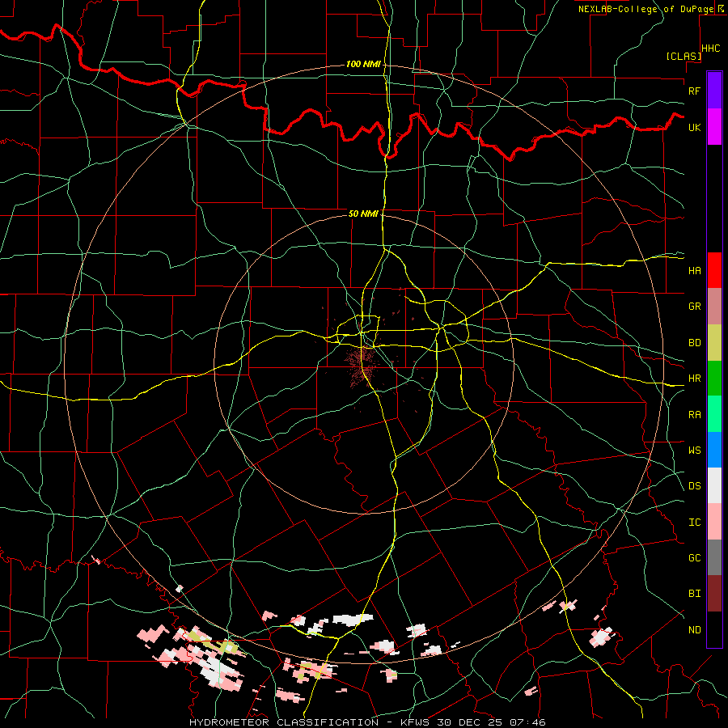Click the red HA legend swatch
This screenshot has height=728, width=728.
click(714, 270)
